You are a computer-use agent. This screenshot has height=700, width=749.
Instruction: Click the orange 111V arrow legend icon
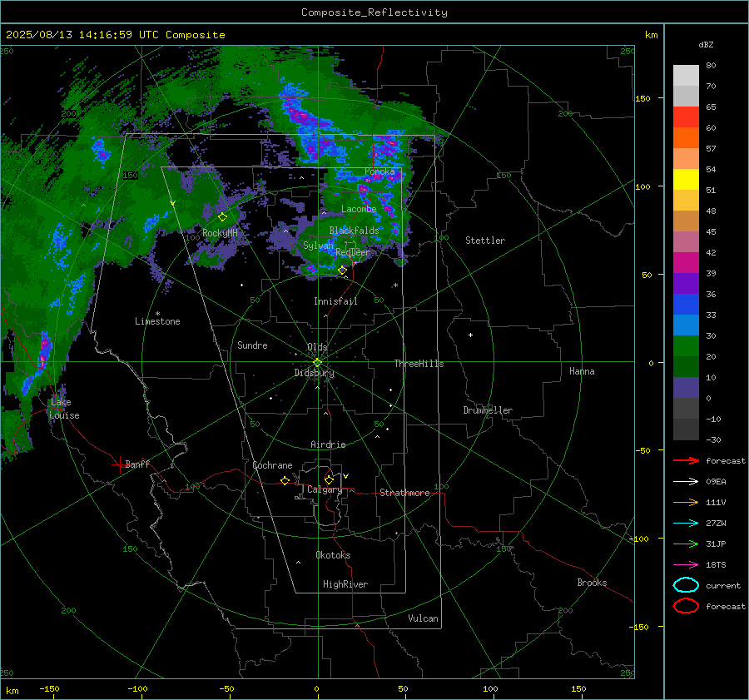point(686,502)
